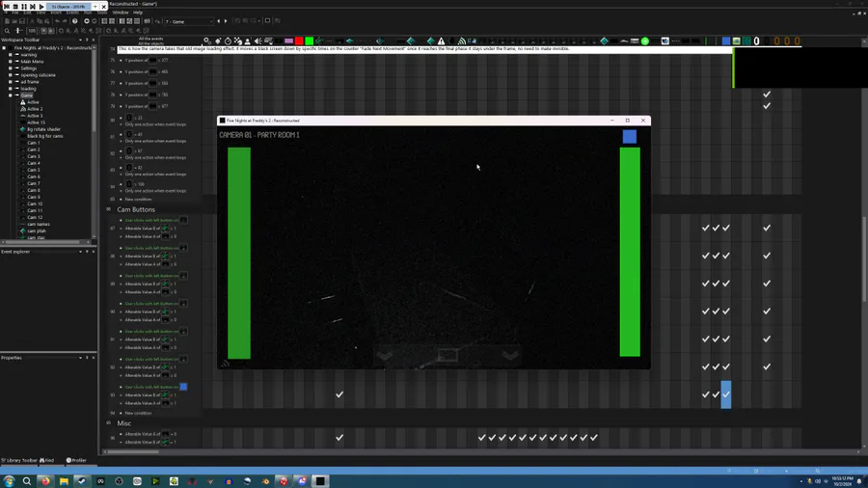Image resolution: width=868 pixels, height=488 pixels.
Task: Click the Cam Buttons group header
Action: point(136,209)
